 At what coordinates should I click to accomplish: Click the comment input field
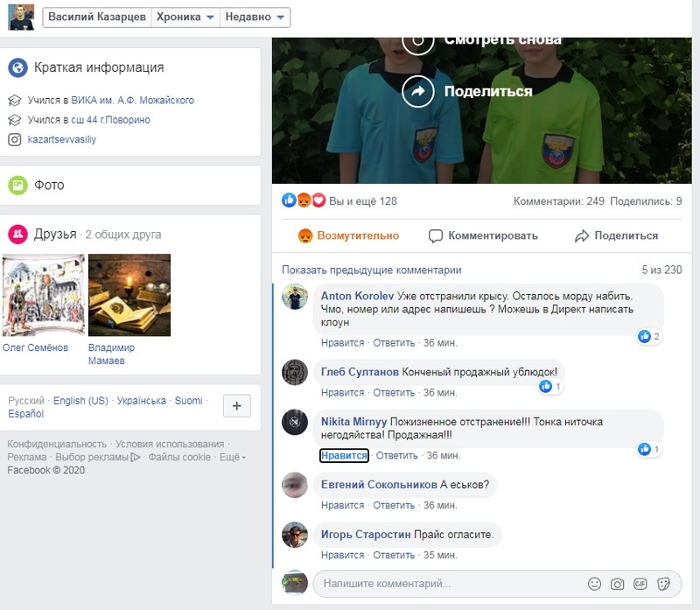[446, 584]
